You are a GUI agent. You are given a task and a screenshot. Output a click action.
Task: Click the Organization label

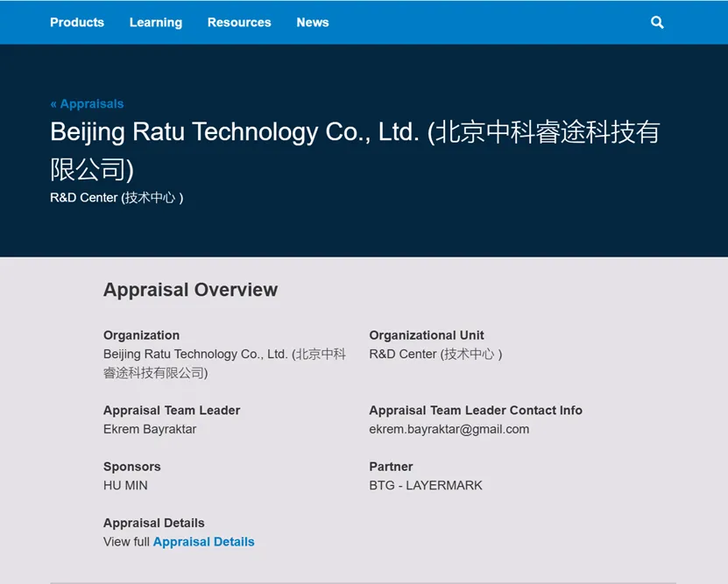point(142,335)
